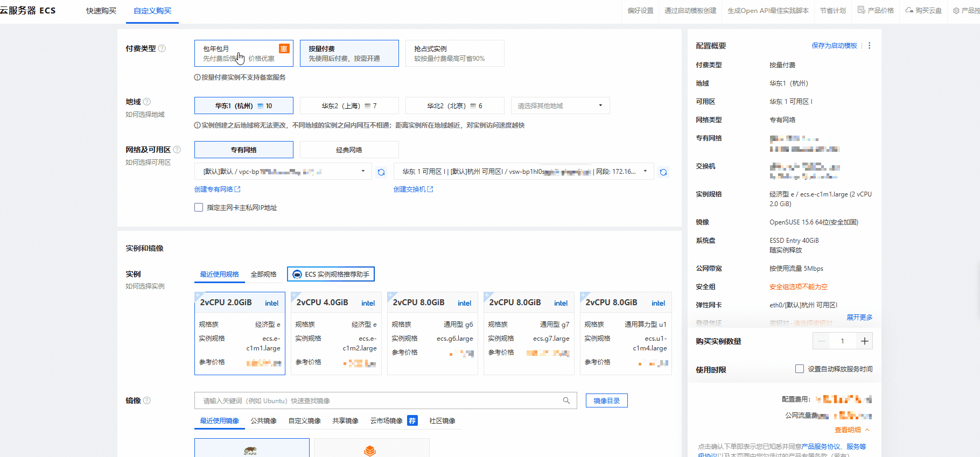Image resolution: width=980 pixels, height=457 pixels.
Task: Open the 最近使用规格 tab
Action: click(219, 275)
